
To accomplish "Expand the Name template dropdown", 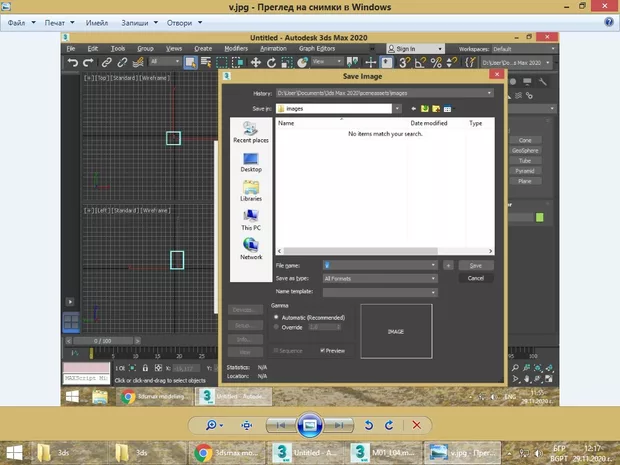I will point(433,292).
